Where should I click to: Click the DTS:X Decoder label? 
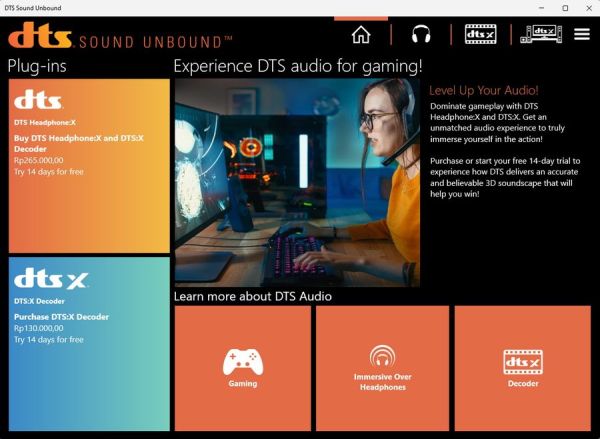(x=39, y=301)
